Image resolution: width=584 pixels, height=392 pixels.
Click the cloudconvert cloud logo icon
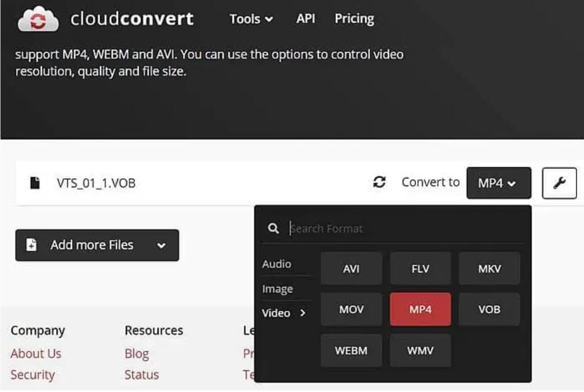click(x=38, y=19)
